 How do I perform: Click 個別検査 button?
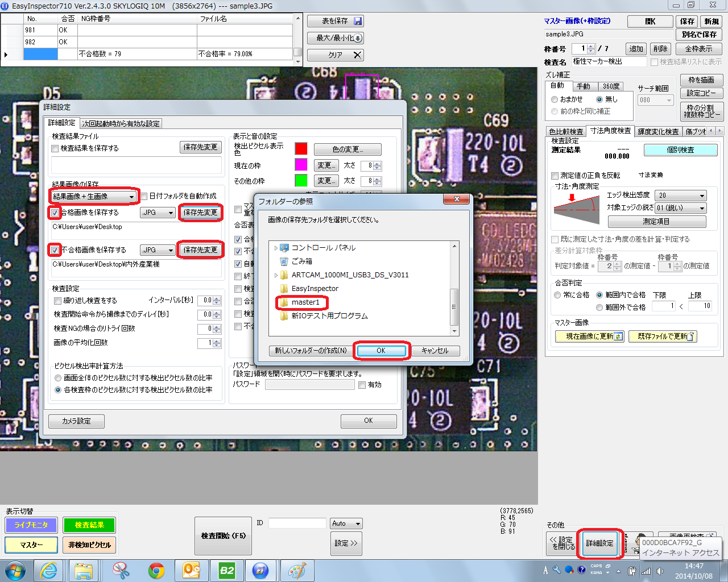[680, 150]
